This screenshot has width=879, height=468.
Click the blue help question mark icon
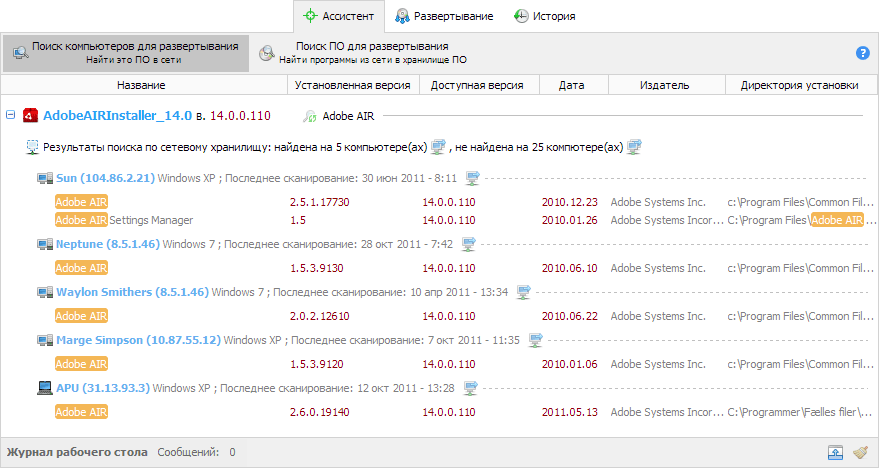pos(862,53)
